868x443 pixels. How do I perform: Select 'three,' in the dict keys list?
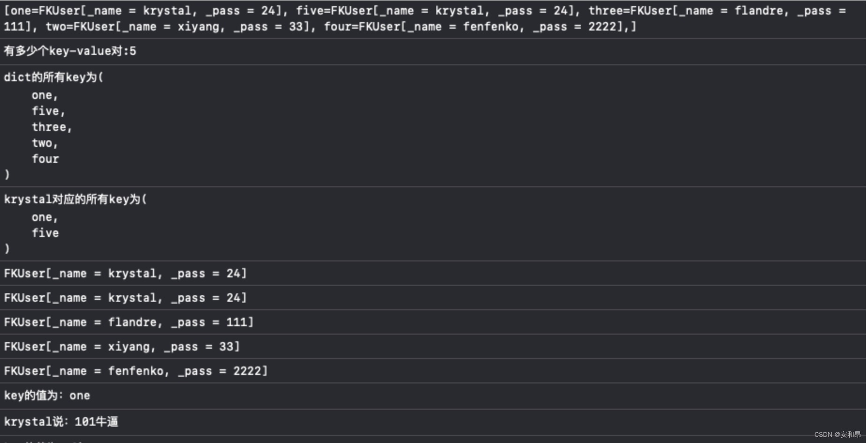click(52, 127)
